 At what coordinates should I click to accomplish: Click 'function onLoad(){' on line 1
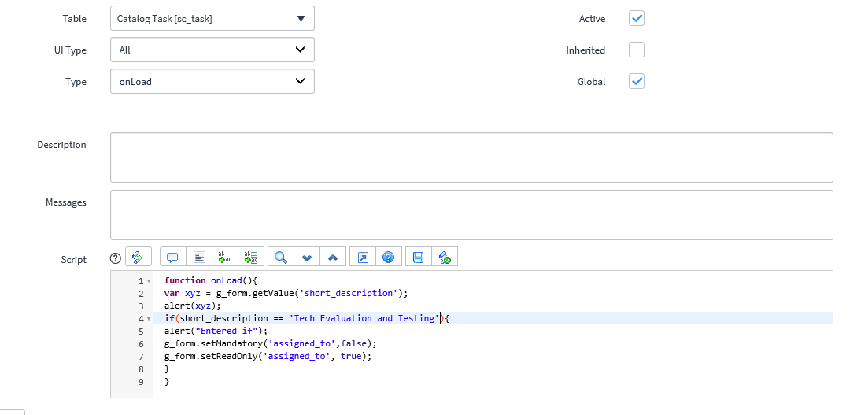click(211, 280)
